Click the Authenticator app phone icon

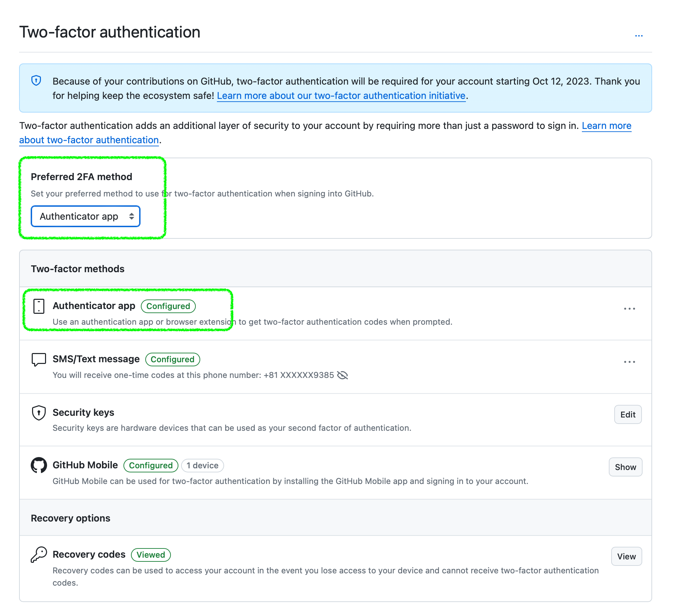pos(39,306)
